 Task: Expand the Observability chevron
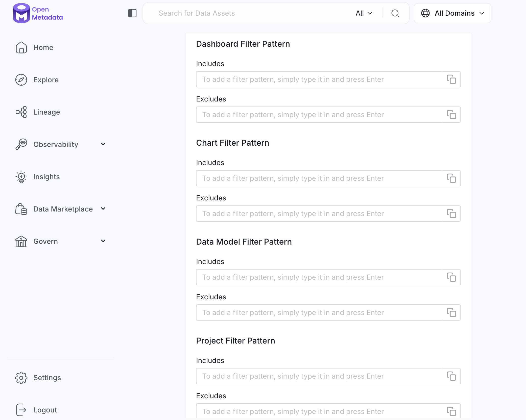pyautogui.click(x=103, y=144)
